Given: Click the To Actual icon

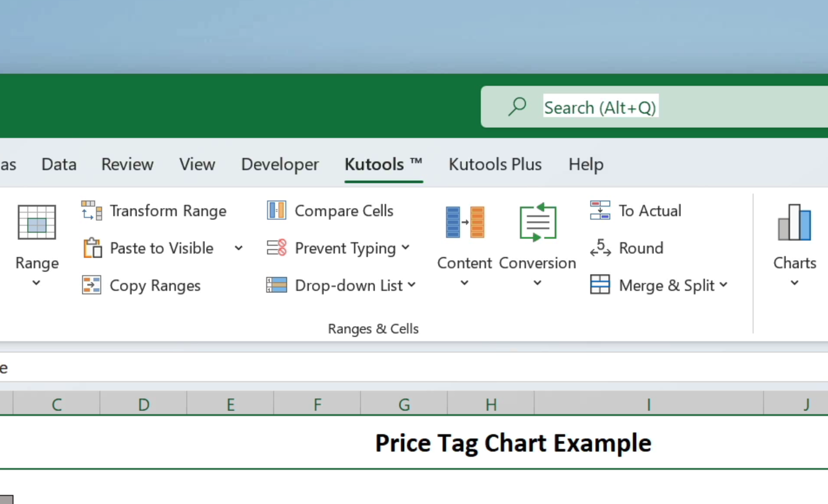Looking at the screenshot, I should click(600, 211).
